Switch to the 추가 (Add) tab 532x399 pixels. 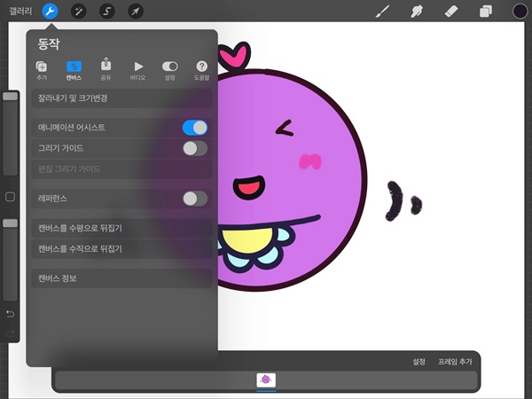pos(42,71)
